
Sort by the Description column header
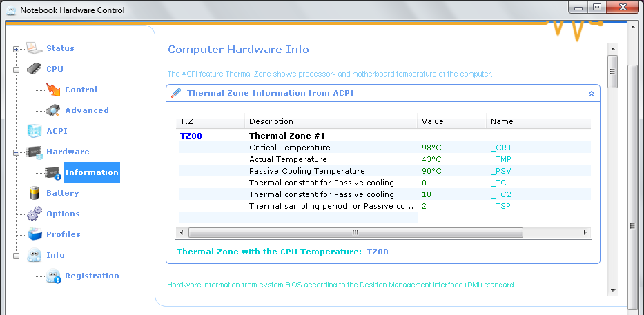(x=331, y=121)
